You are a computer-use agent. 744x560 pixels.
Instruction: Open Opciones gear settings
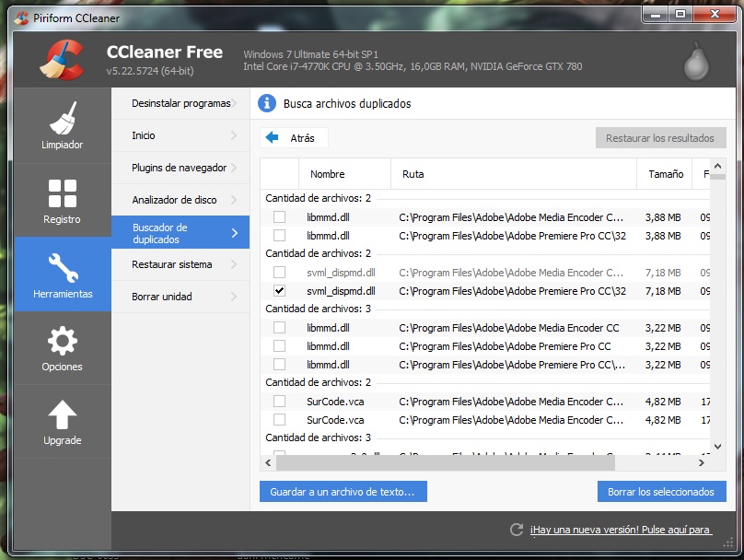(63, 348)
